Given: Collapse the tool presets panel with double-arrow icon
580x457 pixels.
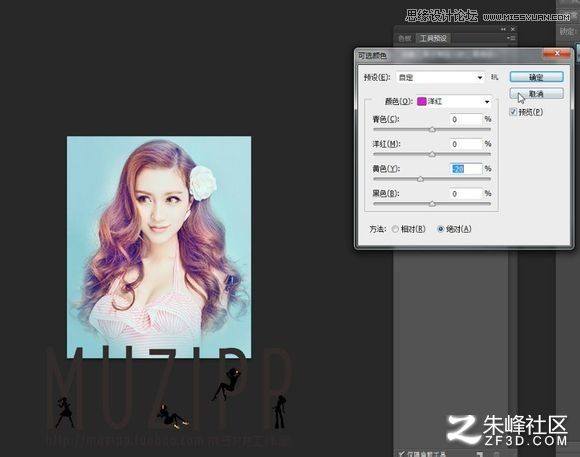Looking at the screenshot, I should pyautogui.click(x=503, y=29).
